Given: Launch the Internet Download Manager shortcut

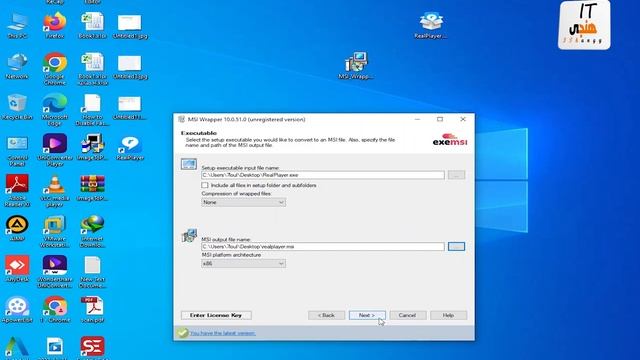Looking at the screenshot, I should pos(92,231).
